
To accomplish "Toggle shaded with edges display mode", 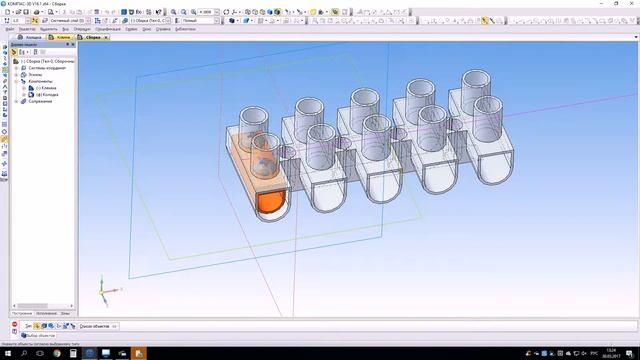I will [x=277, y=12].
